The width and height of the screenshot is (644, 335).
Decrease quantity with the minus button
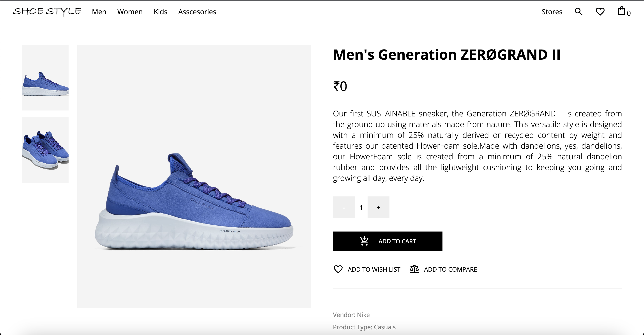coord(343,207)
